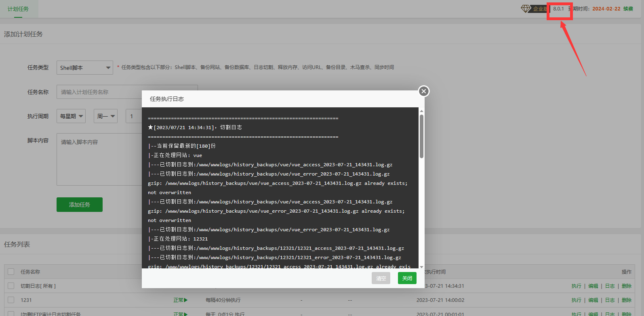Click scrollbar up arrow in log window

(x=421, y=111)
